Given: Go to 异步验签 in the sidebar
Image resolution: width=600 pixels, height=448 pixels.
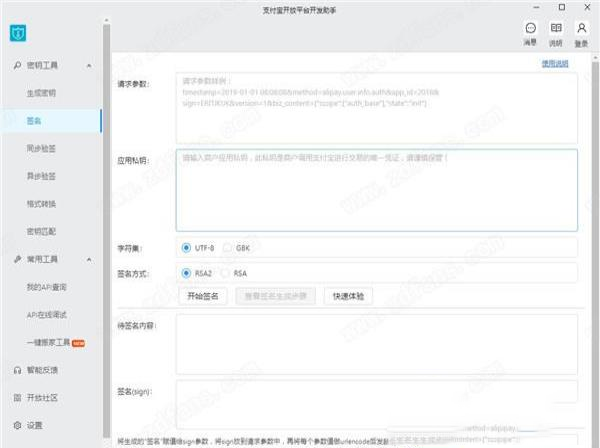Looking at the screenshot, I should 41,176.
